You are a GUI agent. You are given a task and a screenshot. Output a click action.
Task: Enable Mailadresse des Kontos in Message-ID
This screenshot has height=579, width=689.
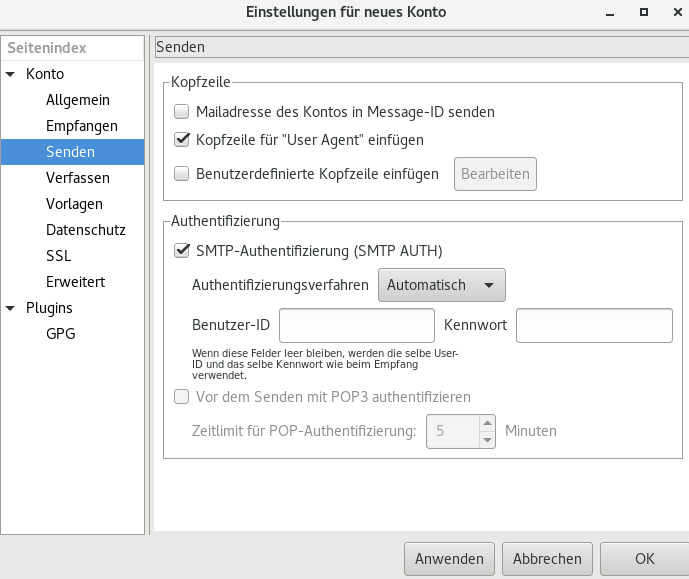point(181,112)
